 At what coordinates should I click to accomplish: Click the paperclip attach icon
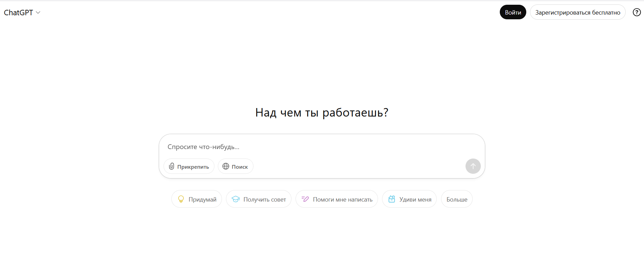click(x=172, y=166)
